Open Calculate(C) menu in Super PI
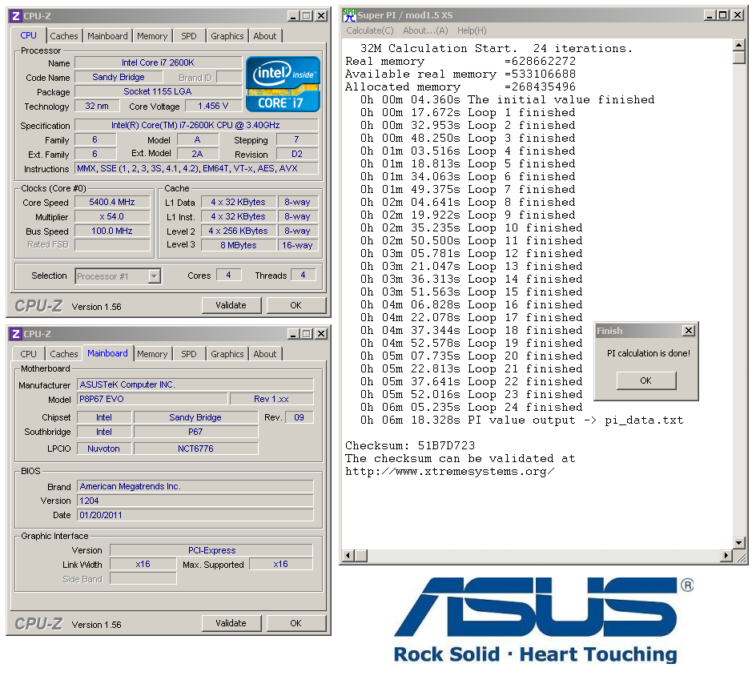Screen dimensions: 756x700 (x=370, y=31)
